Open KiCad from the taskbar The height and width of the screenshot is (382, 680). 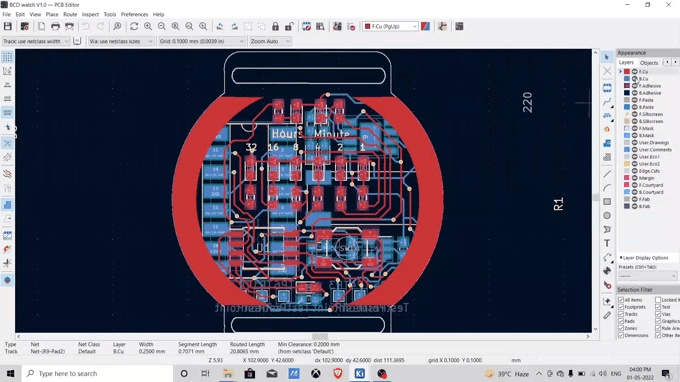click(x=360, y=373)
